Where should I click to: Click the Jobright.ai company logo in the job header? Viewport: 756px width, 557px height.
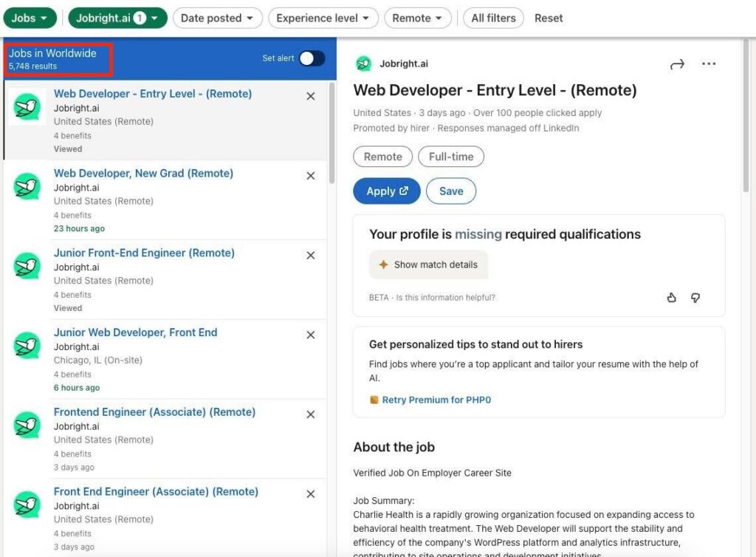(362, 64)
